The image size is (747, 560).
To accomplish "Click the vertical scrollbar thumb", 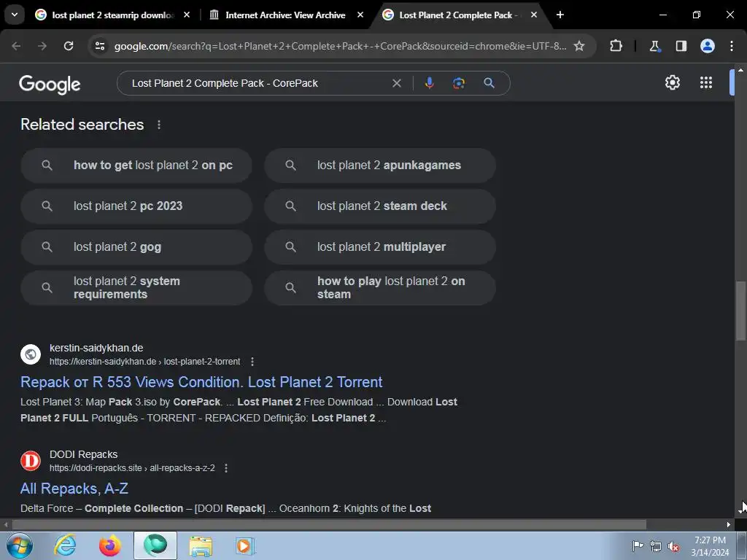I will [740, 311].
